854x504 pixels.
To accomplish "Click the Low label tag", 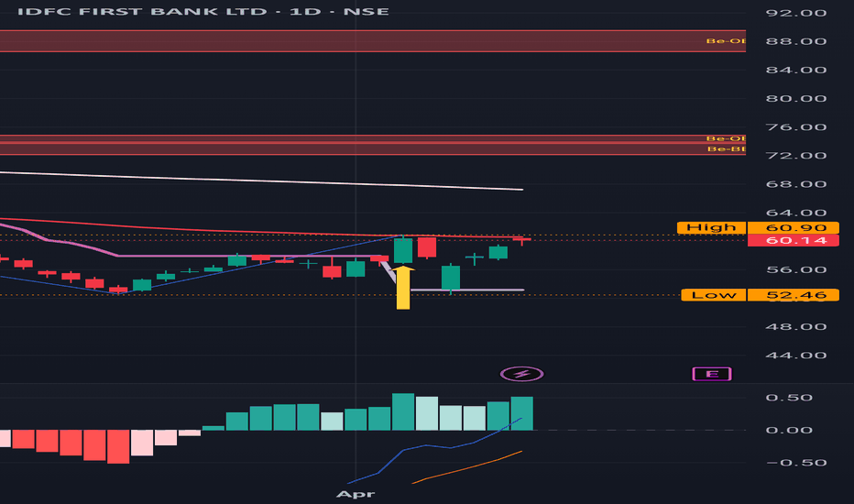I will tap(714, 295).
